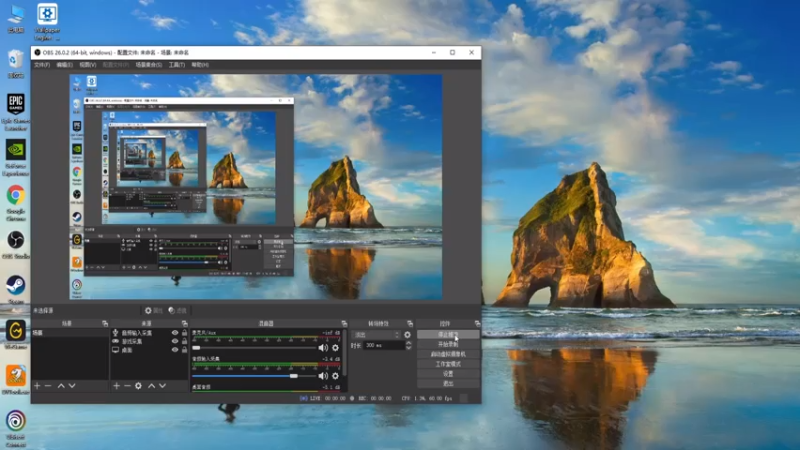This screenshot has height=450, width=800.
Task: Open Google Chrome desktop icon
Action: (16, 203)
